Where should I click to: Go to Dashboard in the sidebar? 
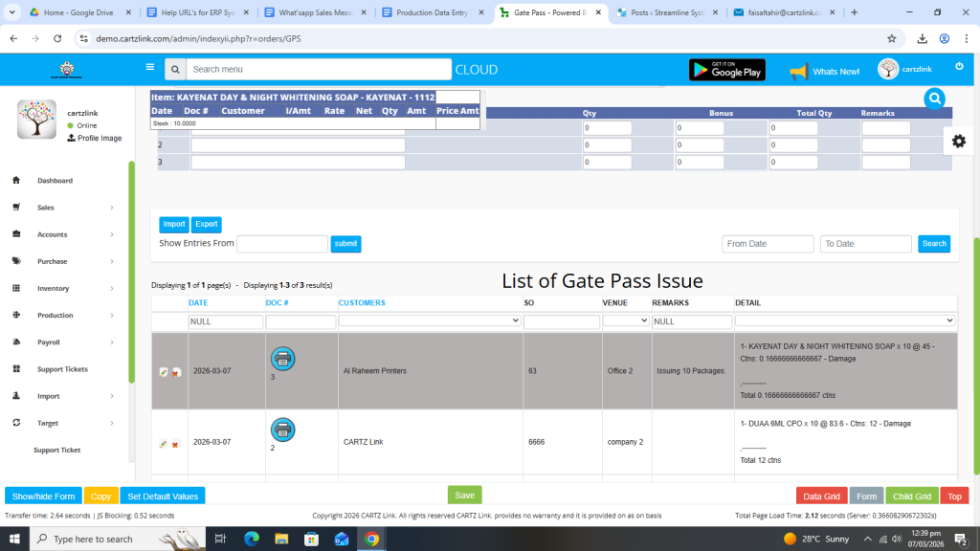tap(55, 181)
